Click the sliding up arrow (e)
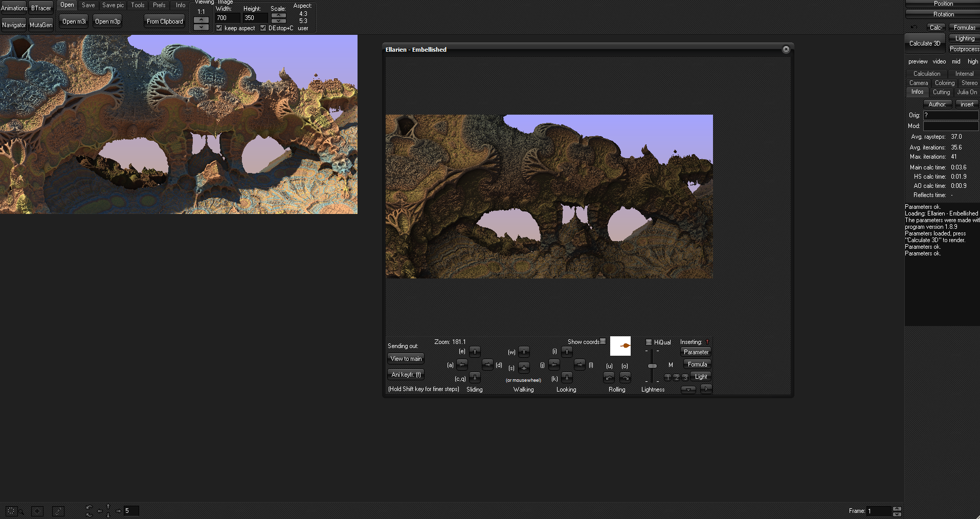The image size is (980, 519). [475, 352]
